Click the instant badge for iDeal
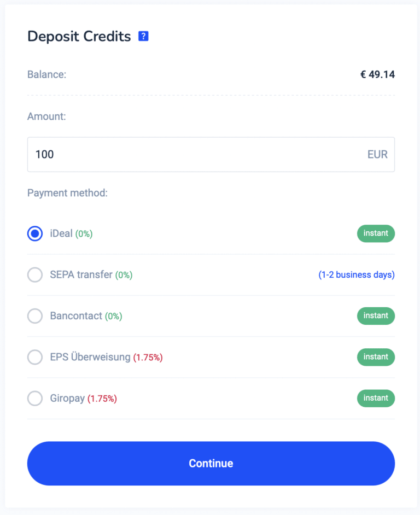 coord(376,233)
